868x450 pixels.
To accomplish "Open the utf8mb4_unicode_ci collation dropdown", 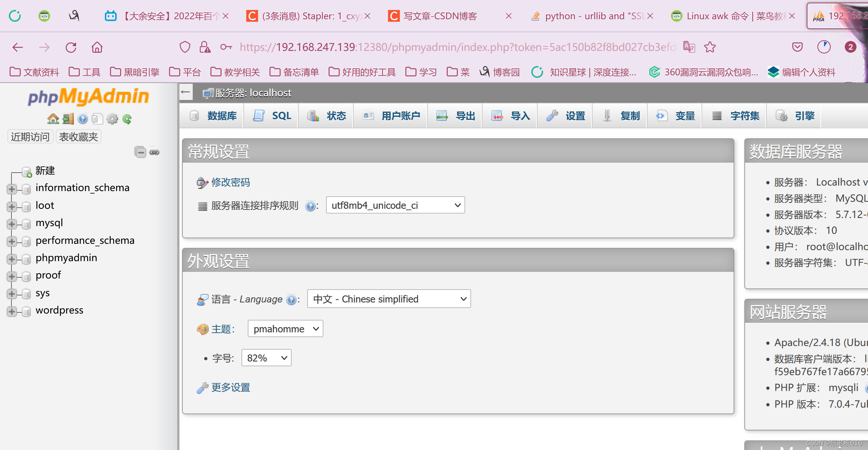I will point(395,205).
